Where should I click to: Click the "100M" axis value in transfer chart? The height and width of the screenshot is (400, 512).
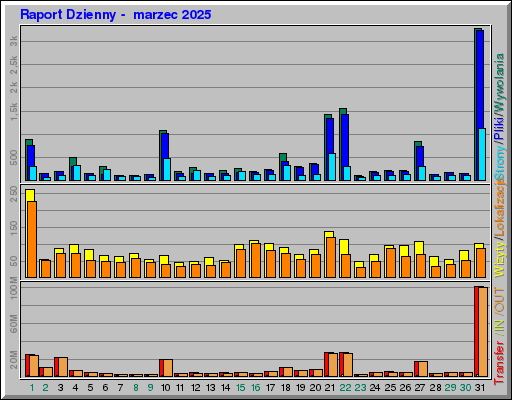14,288
